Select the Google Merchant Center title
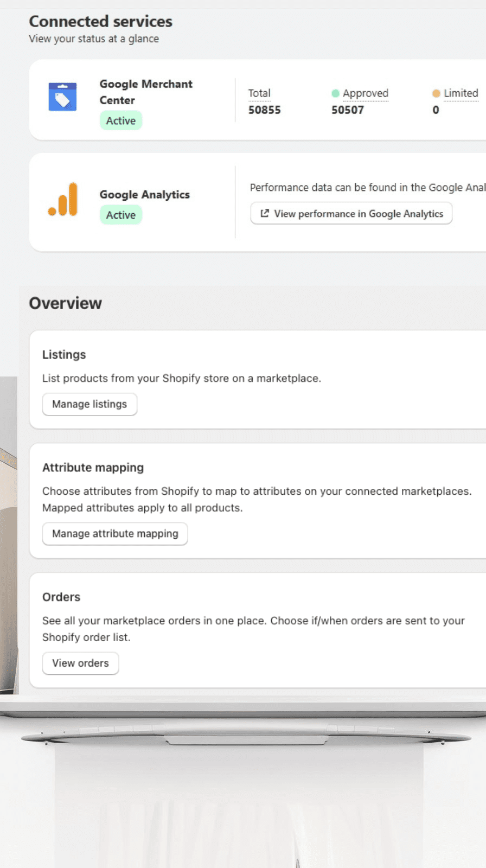The width and height of the screenshot is (486, 868). coord(145,92)
